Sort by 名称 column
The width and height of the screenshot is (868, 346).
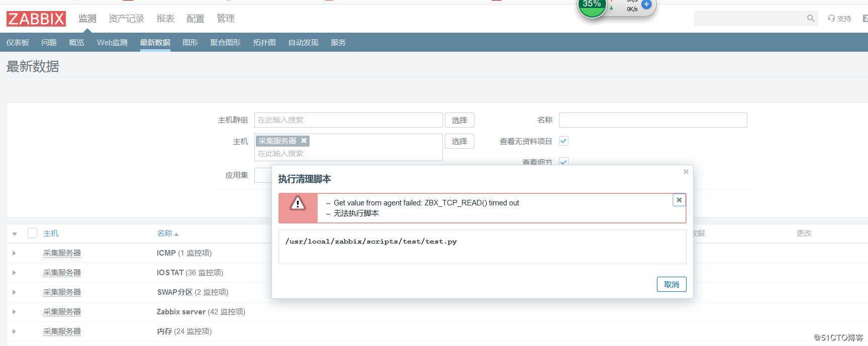click(167, 233)
